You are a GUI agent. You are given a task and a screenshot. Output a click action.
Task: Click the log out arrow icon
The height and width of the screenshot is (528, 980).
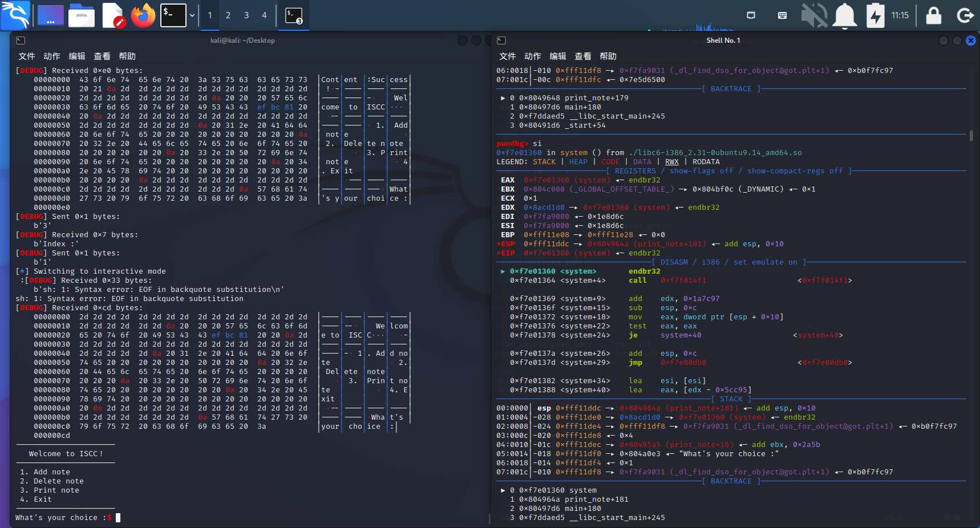point(965,15)
